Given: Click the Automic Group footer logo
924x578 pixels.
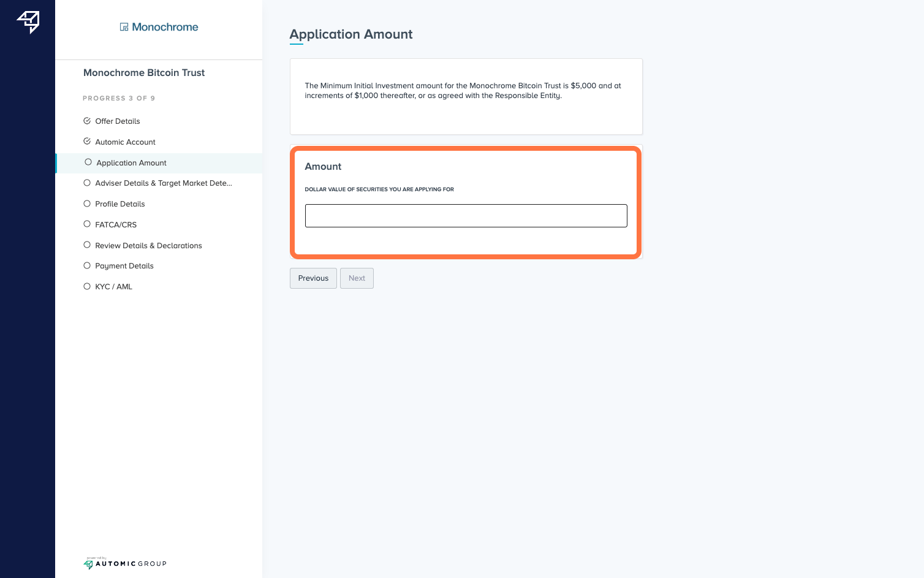Looking at the screenshot, I should [125, 563].
